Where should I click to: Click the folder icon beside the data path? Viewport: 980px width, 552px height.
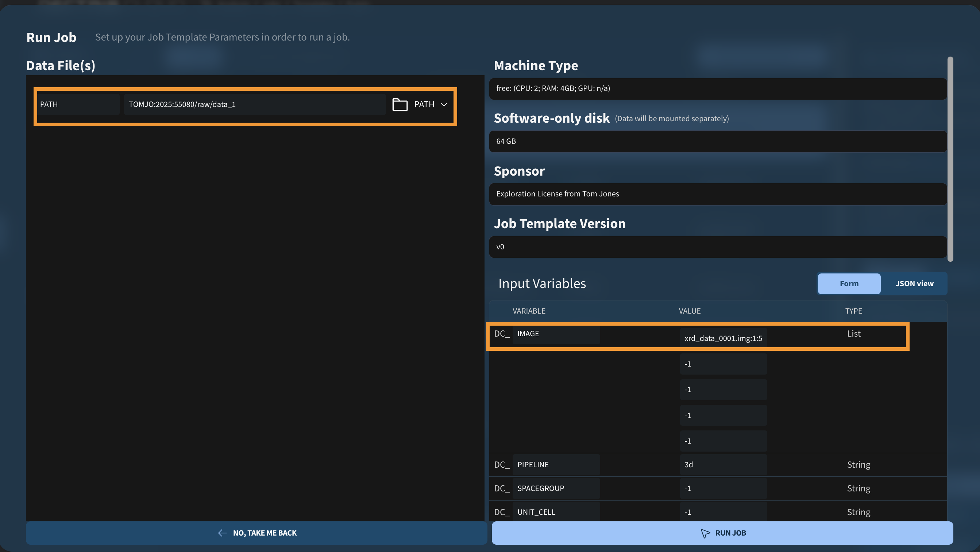400,104
